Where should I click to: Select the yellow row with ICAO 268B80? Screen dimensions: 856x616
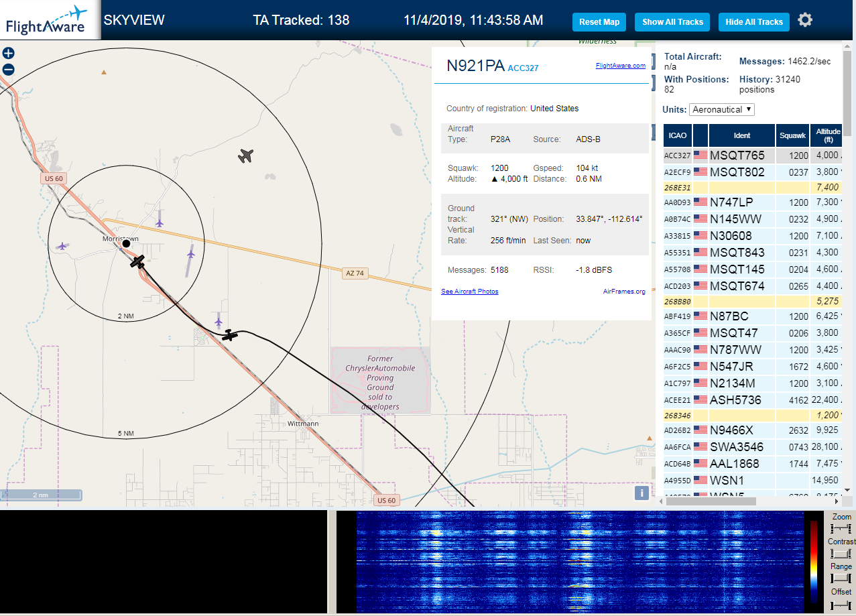click(753, 302)
